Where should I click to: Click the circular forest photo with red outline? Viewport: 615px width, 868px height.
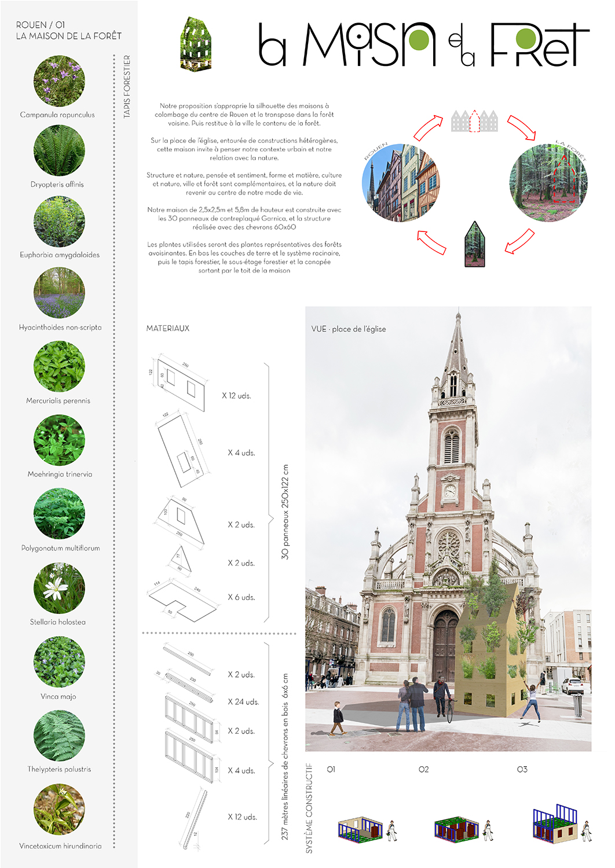[548, 183]
